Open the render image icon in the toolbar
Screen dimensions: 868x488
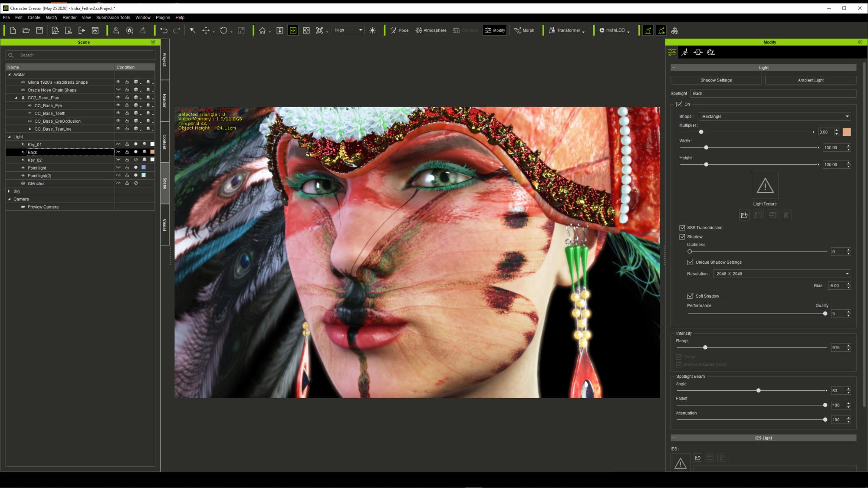pos(95,30)
